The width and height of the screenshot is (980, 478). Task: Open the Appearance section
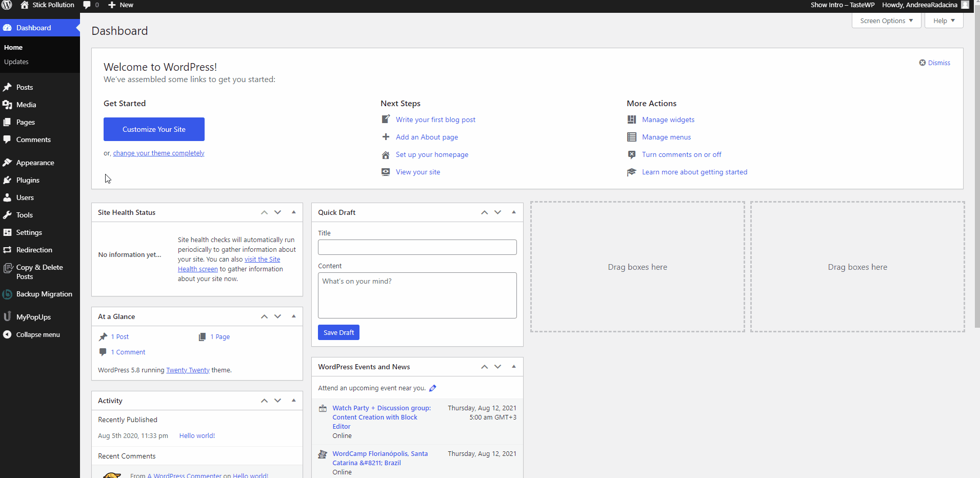point(34,162)
